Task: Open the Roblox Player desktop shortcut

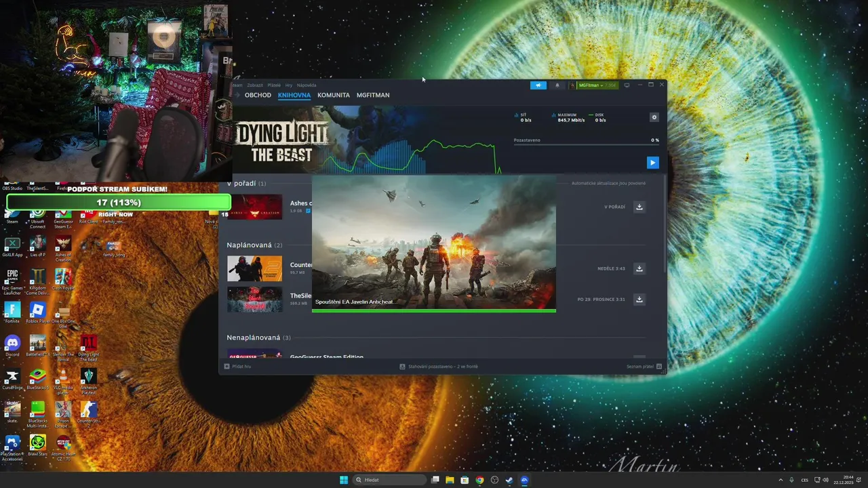Action: 37,312
